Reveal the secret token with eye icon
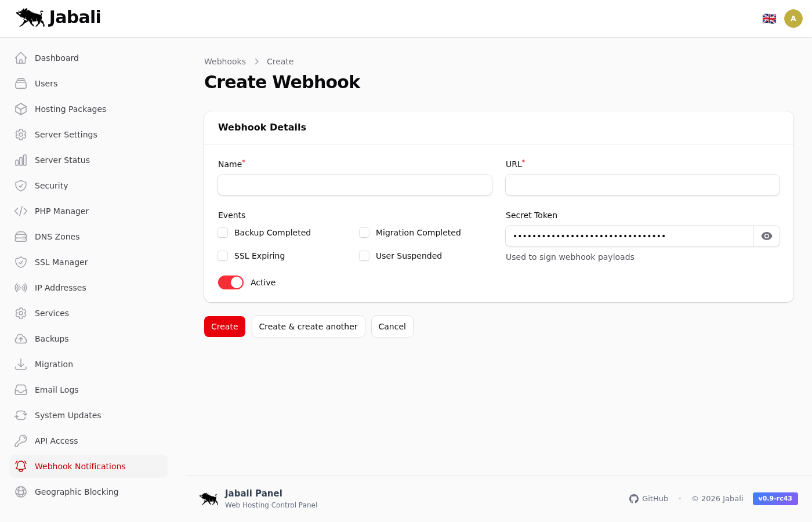Viewport: 812px width, 522px height. pos(766,236)
